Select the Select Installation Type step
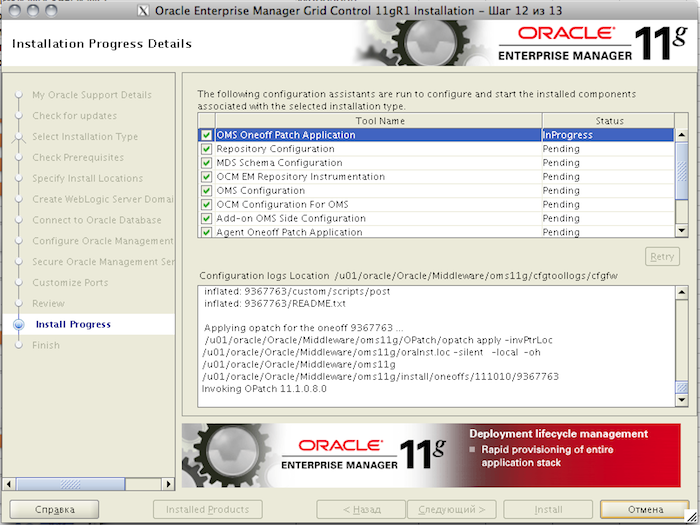Screen dimensions: 700x525 point(85,137)
